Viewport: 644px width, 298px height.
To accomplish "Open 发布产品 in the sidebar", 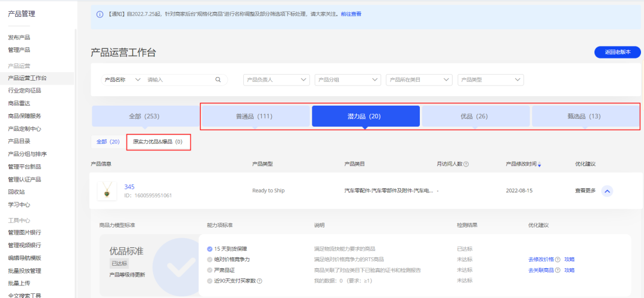I will point(19,38).
